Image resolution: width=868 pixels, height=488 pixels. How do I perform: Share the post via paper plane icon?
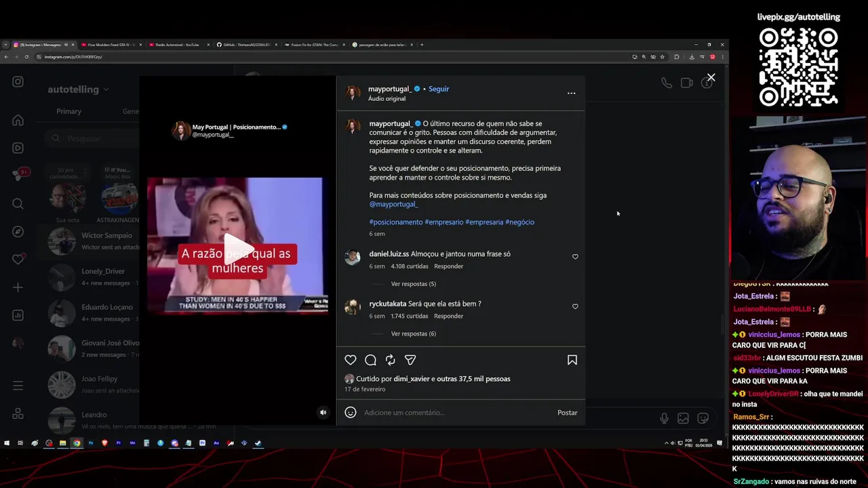point(410,360)
